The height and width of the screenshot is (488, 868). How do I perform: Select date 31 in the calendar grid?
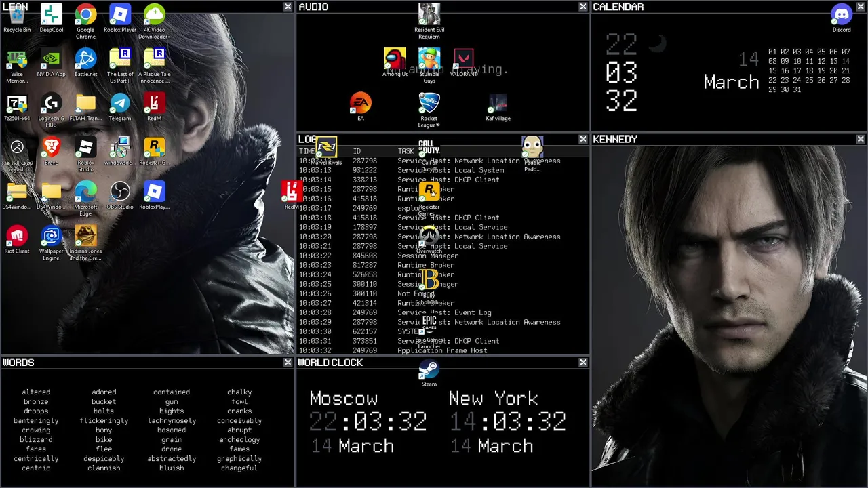(x=797, y=90)
